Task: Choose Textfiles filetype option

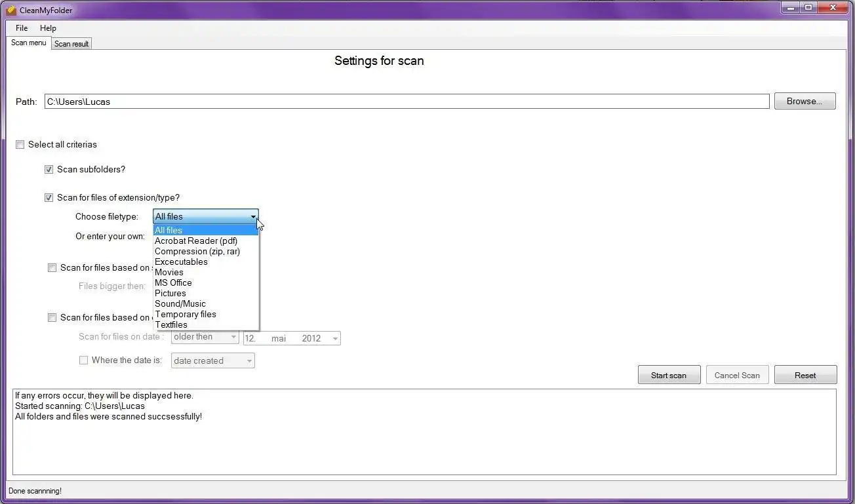Action: (206, 324)
